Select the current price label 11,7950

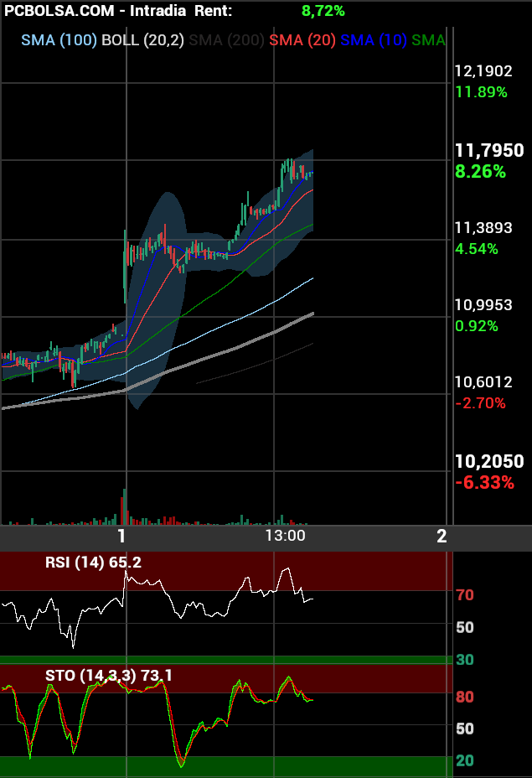click(488, 151)
